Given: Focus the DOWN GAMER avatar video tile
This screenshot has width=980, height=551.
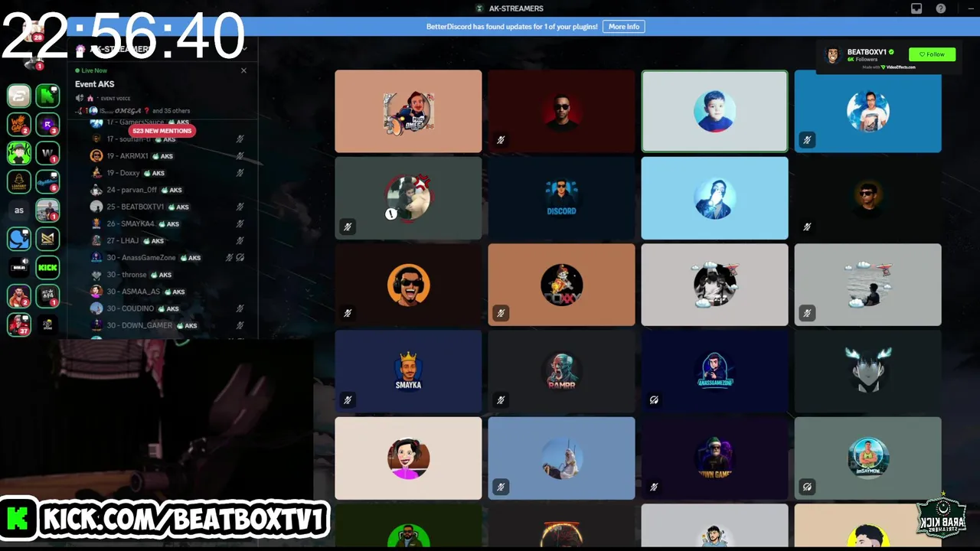Looking at the screenshot, I should [714, 458].
